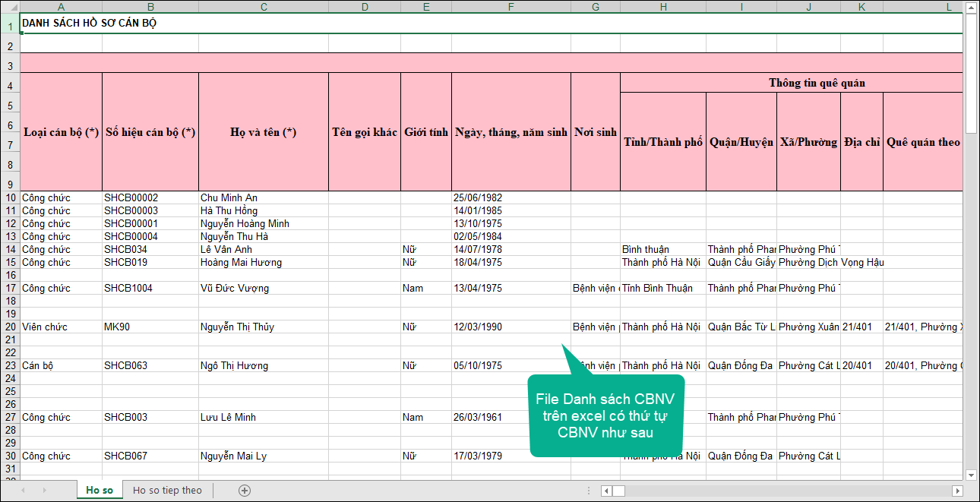Click the vertical scrollbar down arrow

coord(970,475)
